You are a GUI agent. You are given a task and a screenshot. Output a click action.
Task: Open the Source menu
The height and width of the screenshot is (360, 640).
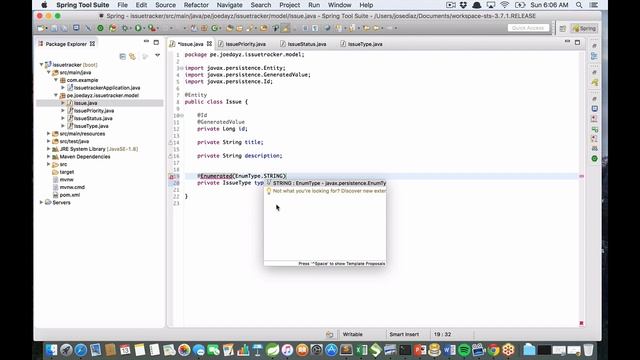(x=165, y=5)
